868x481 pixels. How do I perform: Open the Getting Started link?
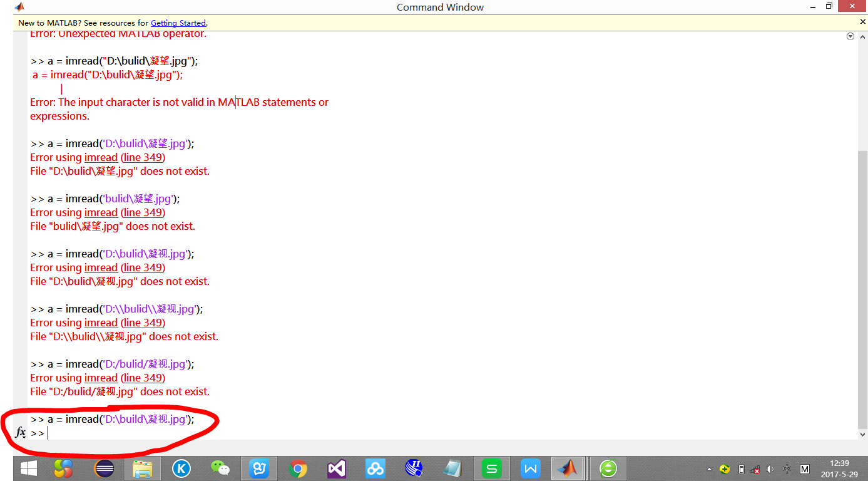pyautogui.click(x=178, y=23)
